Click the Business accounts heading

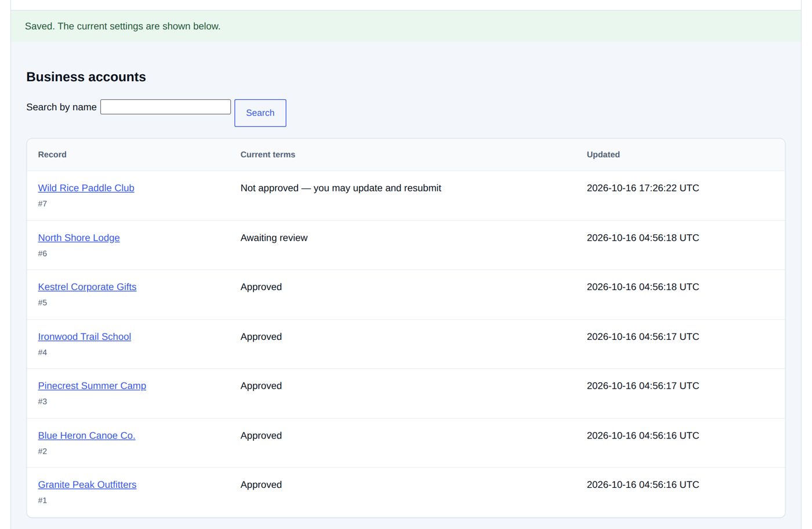tap(86, 77)
